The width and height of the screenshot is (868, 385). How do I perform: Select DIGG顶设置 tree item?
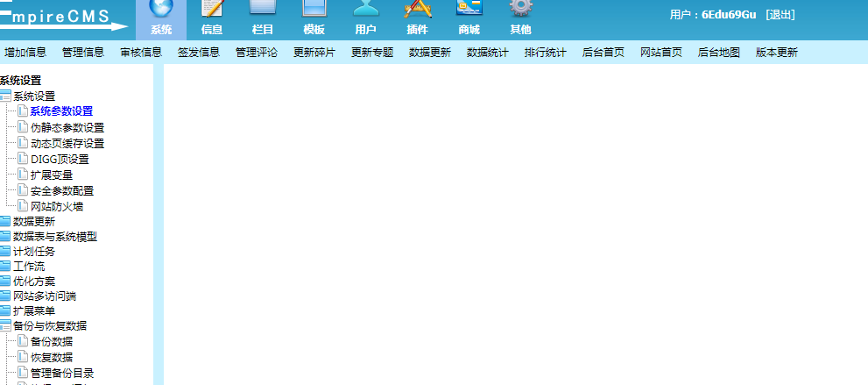(60, 159)
